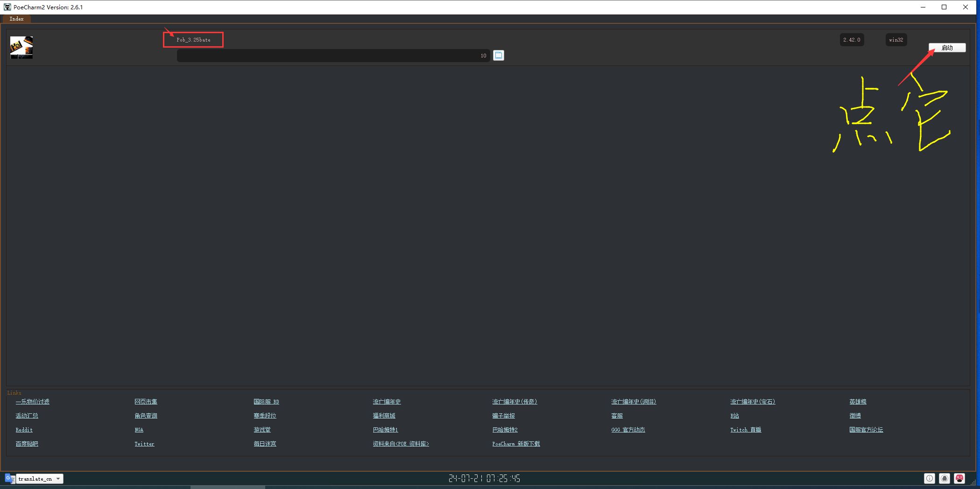Open the 国际服 BD link

pyautogui.click(x=266, y=402)
